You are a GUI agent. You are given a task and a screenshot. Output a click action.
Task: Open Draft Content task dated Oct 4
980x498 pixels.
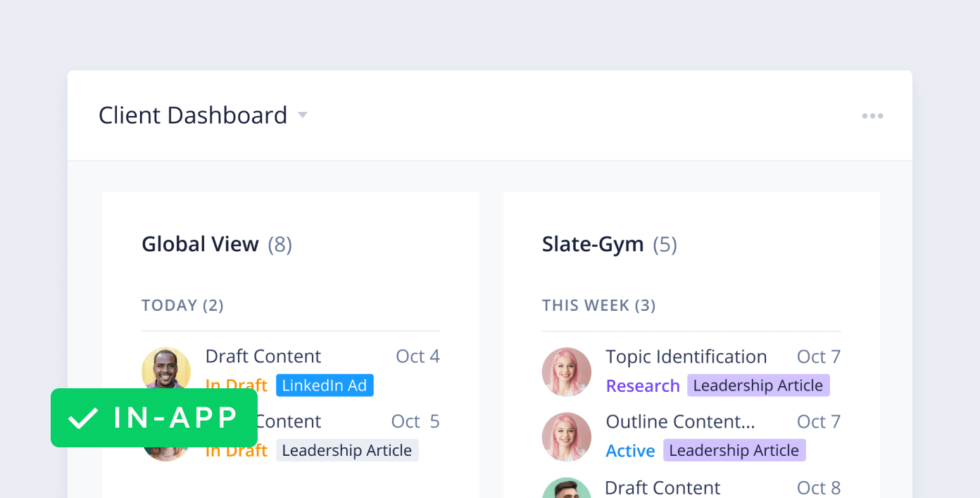(x=263, y=356)
